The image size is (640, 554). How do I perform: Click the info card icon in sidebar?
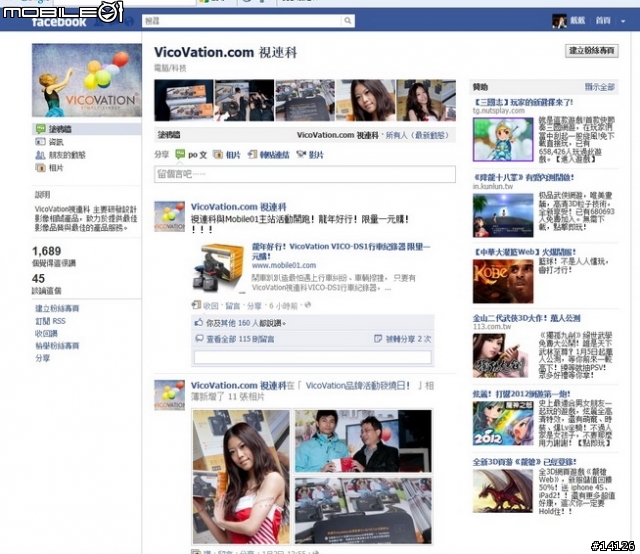click(40, 142)
